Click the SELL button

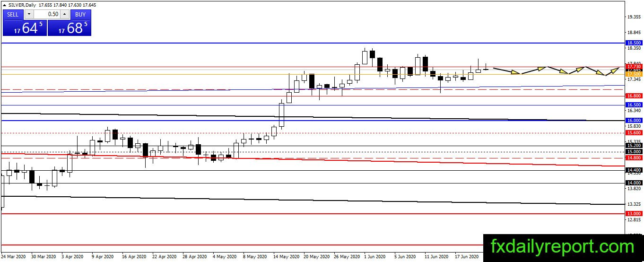coord(12,15)
